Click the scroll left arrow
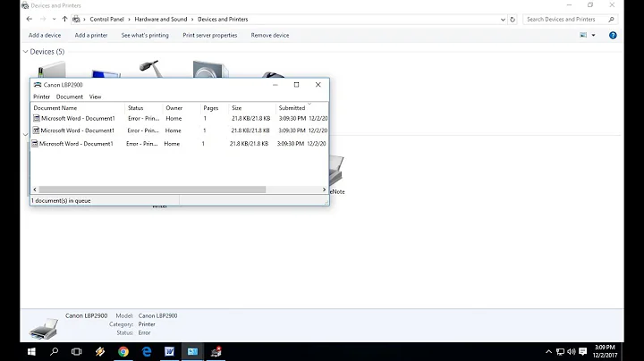Viewport: 644px width, 361px height. pos(35,189)
